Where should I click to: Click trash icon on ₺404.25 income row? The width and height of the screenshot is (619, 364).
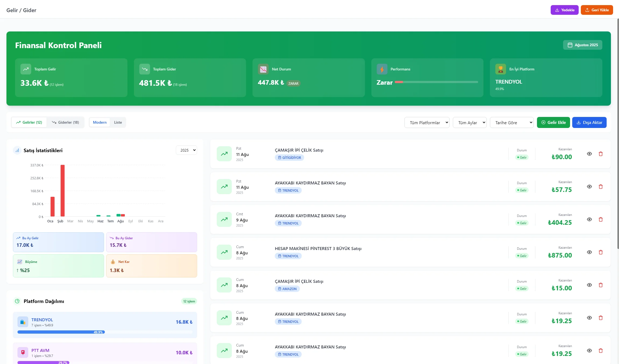601,219
